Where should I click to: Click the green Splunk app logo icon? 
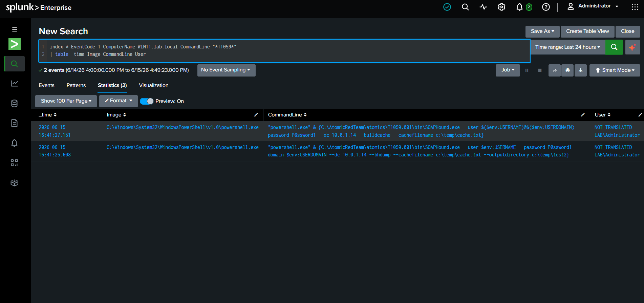pyautogui.click(x=15, y=44)
